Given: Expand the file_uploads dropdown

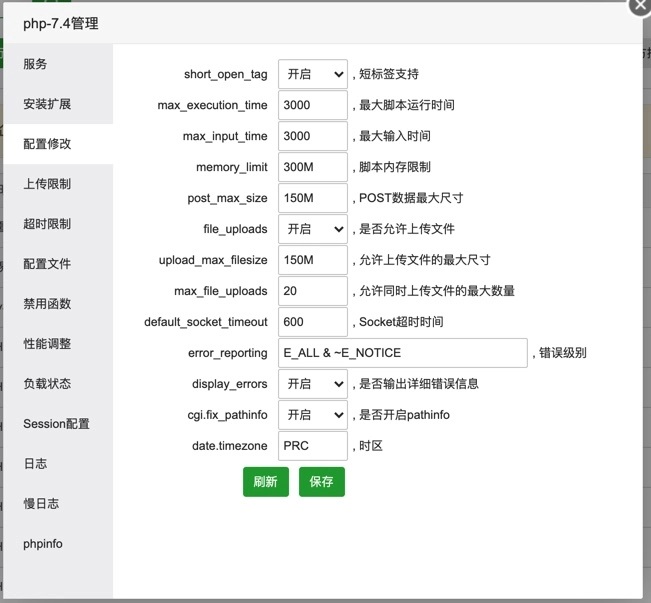Looking at the screenshot, I should 312,229.
